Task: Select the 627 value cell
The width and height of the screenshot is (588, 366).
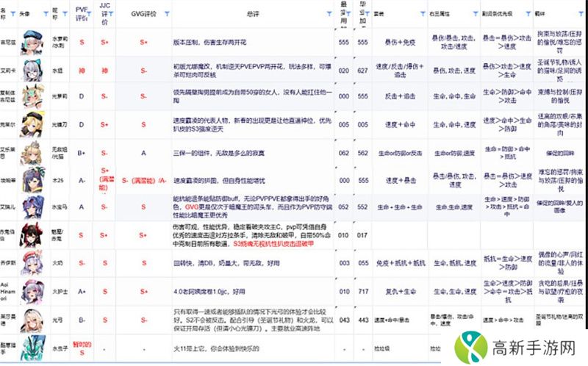Action: point(362,71)
